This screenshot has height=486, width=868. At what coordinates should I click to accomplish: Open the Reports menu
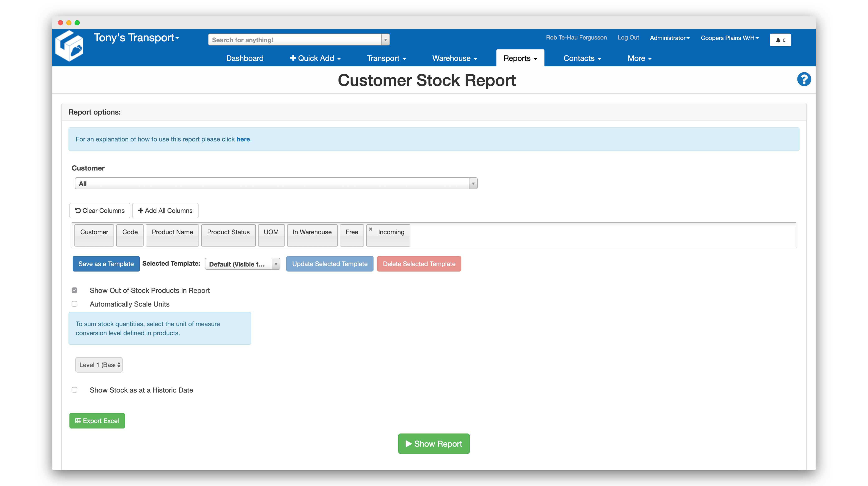(520, 58)
